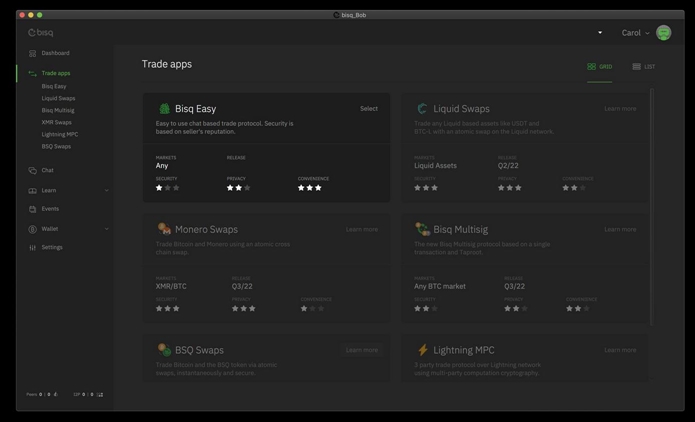Click Learn more on Bisq Multisig card
Screen dimensions: 695x422
point(620,229)
